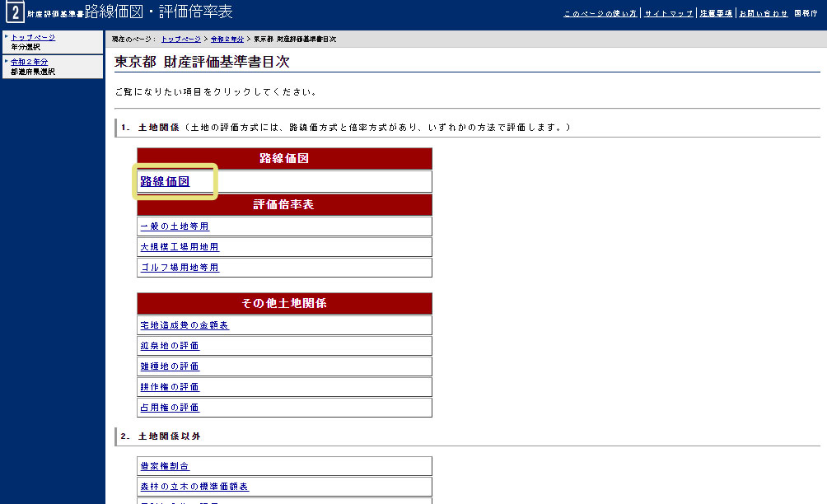Click 注意事項 in the header
This screenshot has height=504, width=827.
pos(716,14)
